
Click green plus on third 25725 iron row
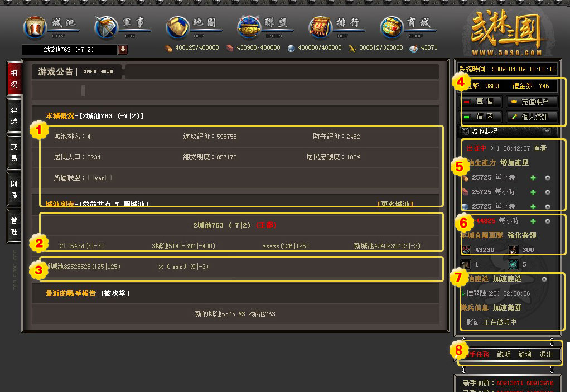[x=533, y=206]
